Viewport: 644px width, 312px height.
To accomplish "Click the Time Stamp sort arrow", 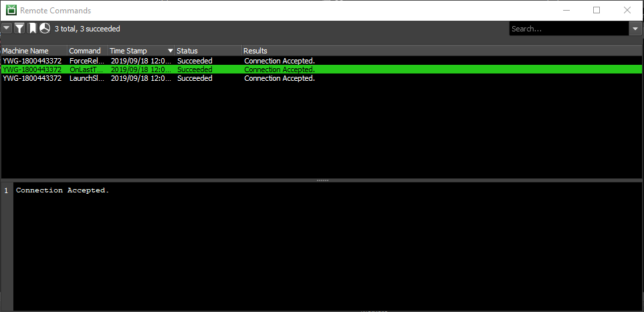I will tap(171, 51).
